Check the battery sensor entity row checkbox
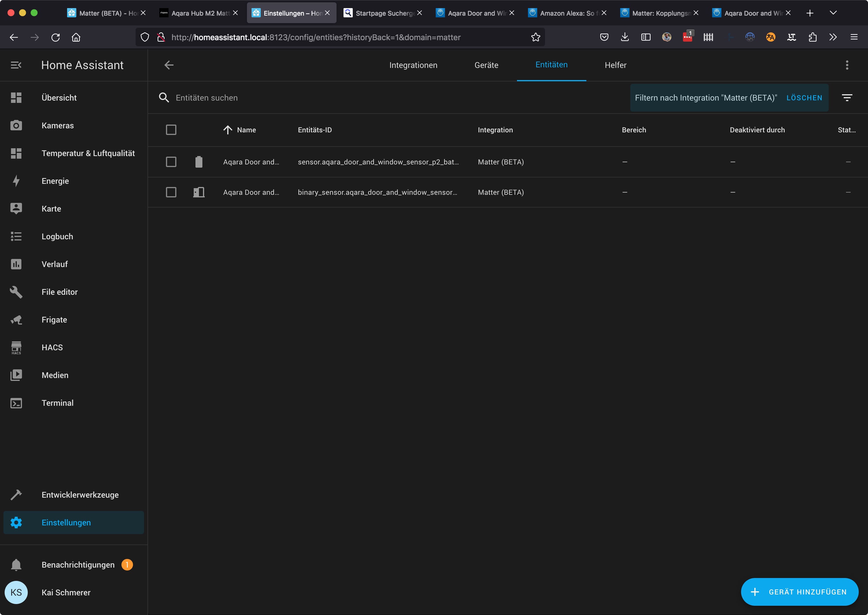 click(171, 162)
